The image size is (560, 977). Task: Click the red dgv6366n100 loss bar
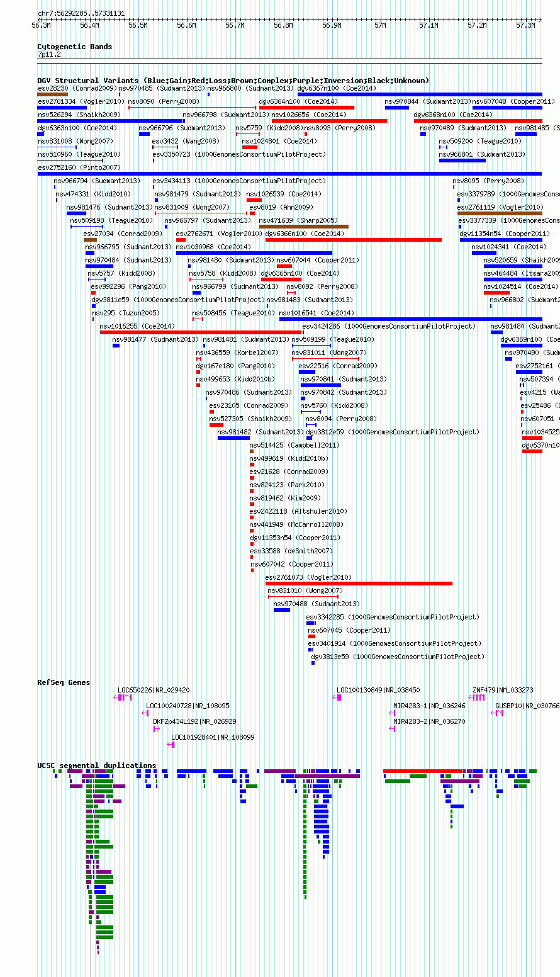[x=354, y=240]
